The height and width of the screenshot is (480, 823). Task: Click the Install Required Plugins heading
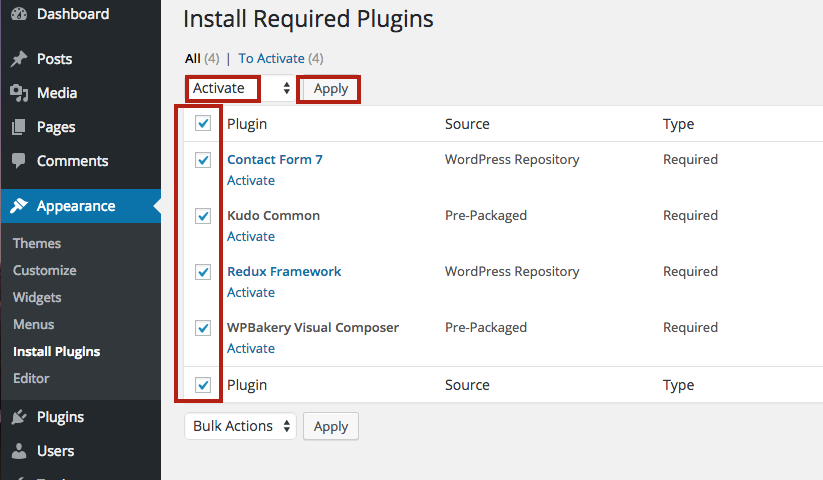(308, 19)
